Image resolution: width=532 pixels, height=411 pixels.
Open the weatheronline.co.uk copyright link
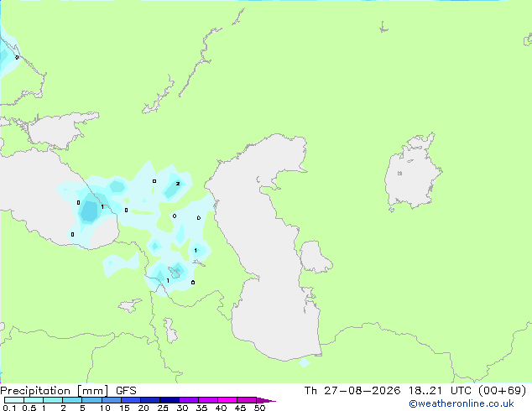click(x=462, y=403)
